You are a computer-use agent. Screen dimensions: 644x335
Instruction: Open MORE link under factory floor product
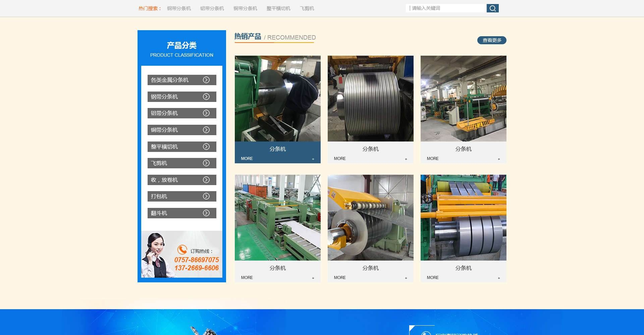click(433, 159)
